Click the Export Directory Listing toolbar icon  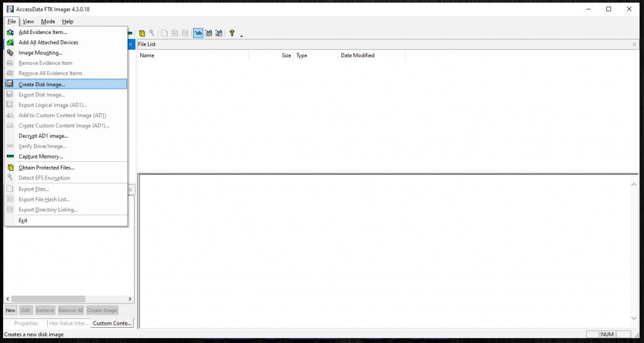tap(185, 33)
